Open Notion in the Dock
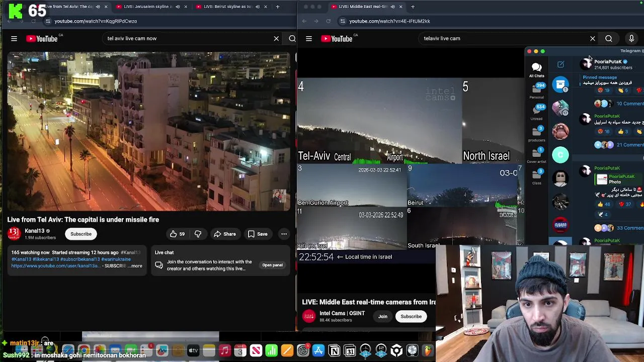The width and height of the screenshot is (644, 362). 334,350
